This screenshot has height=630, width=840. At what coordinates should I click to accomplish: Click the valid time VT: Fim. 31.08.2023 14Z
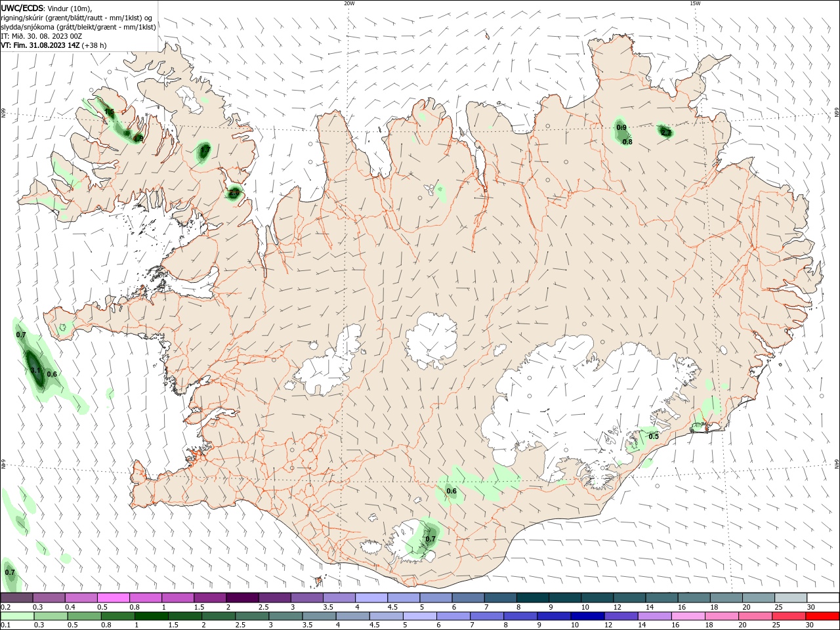41,45
